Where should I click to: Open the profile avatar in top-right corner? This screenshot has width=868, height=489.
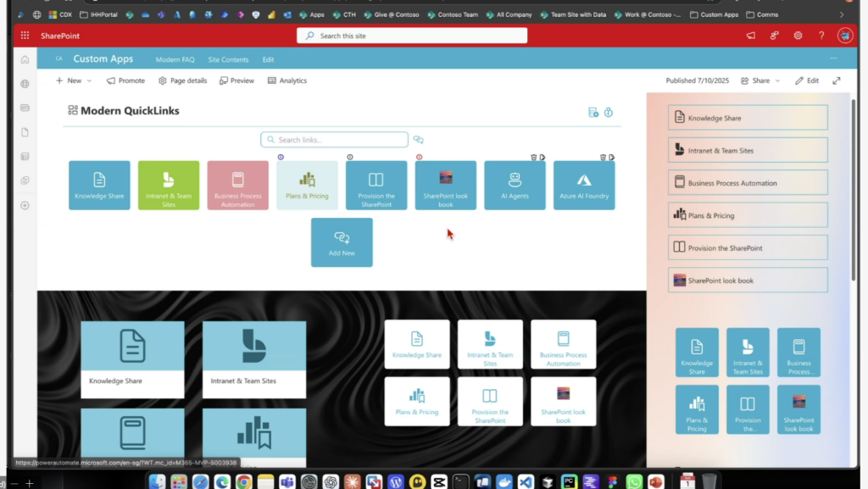[845, 36]
